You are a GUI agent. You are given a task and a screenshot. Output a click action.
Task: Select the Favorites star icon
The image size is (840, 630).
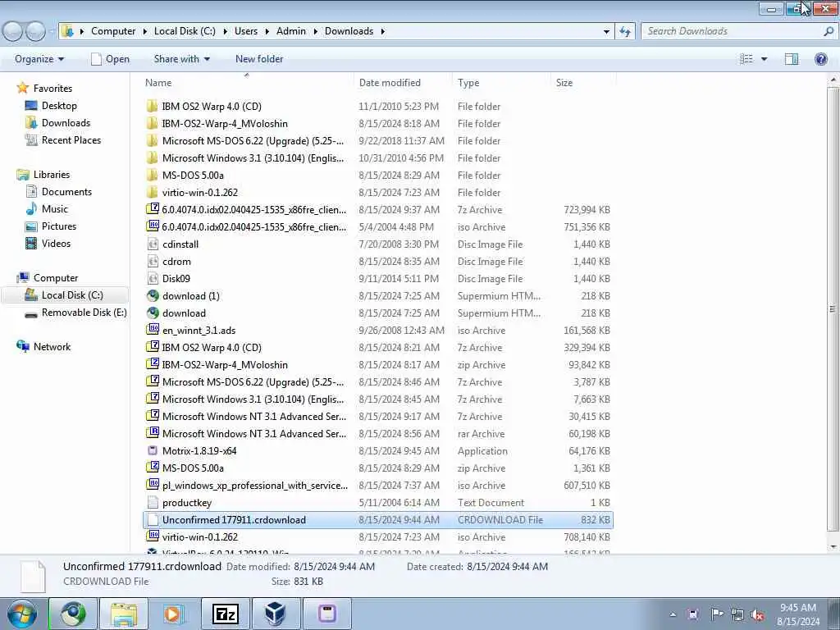(x=22, y=88)
